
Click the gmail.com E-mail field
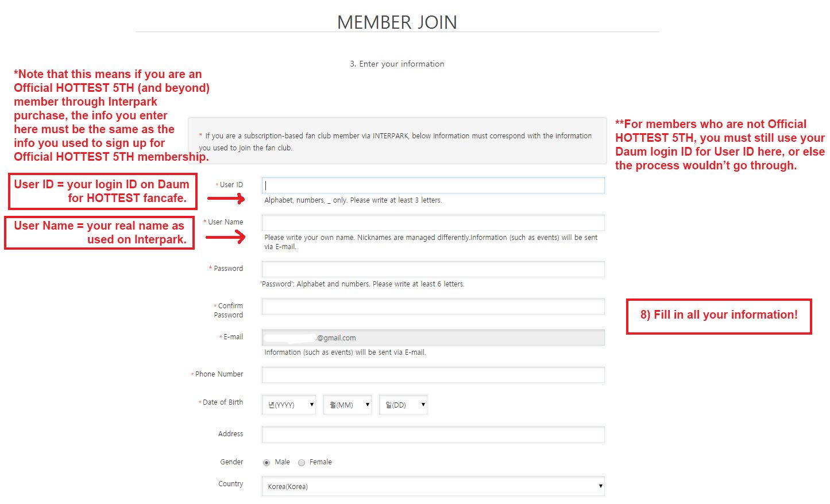(x=433, y=338)
